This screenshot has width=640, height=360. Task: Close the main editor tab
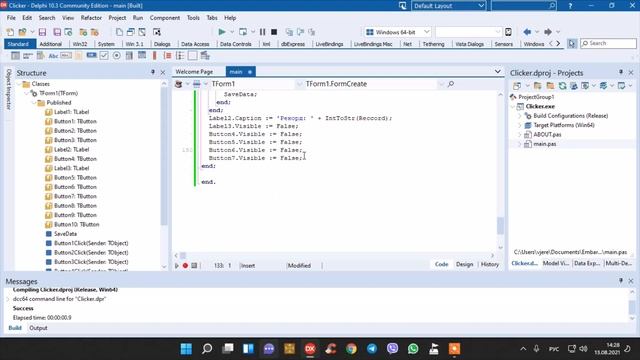(x=250, y=72)
